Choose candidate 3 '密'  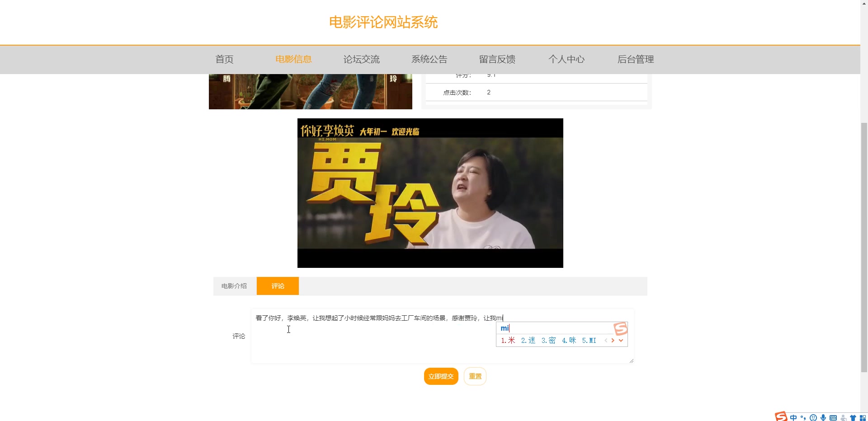point(549,341)
